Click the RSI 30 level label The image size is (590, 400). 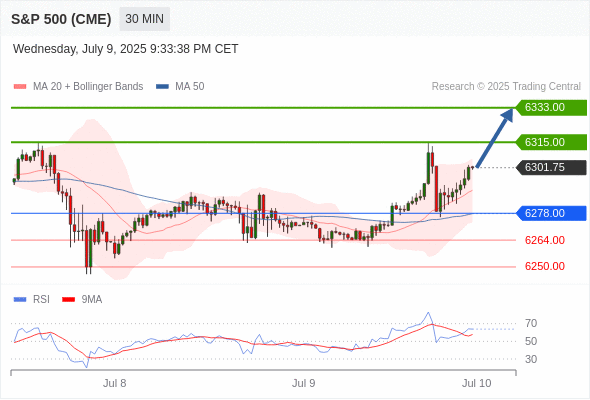pyautogui.click(x=531, y=359)
